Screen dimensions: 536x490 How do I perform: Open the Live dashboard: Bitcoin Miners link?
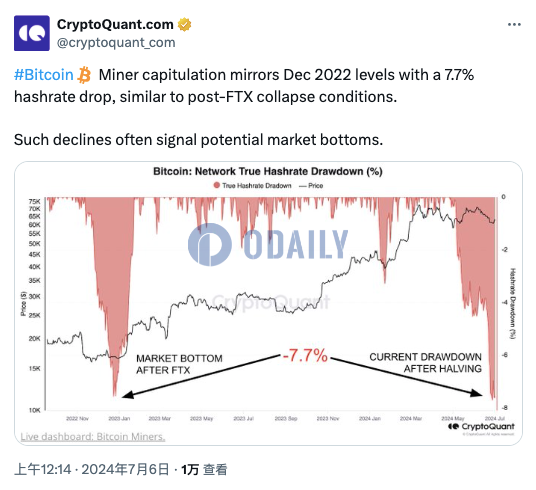pyautogui.click(x=93, y=437)
